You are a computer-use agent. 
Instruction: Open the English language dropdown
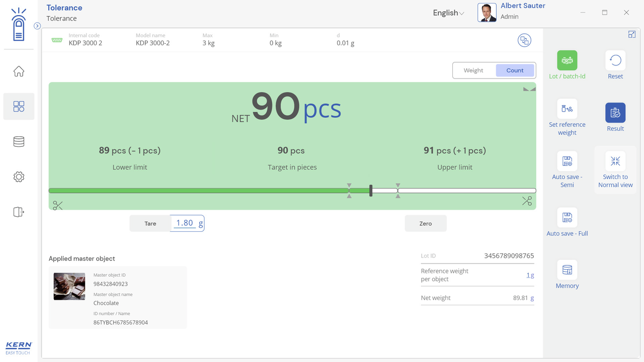click(448, 13)
